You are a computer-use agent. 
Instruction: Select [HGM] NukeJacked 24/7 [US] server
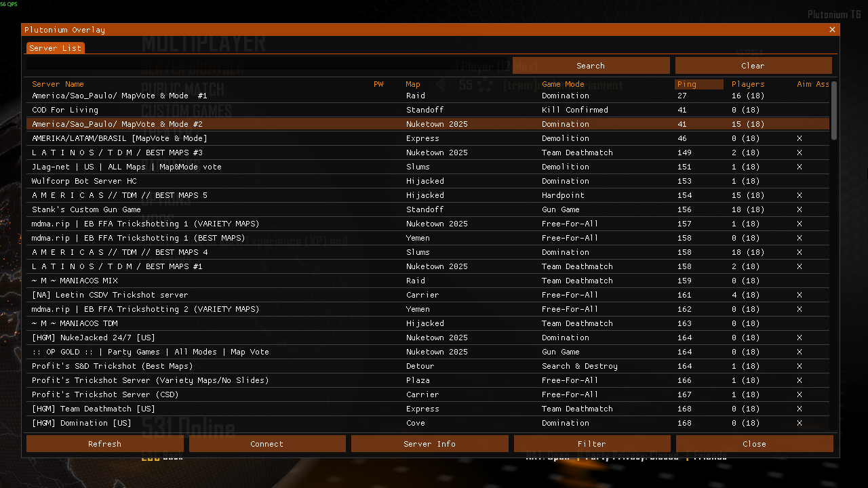tap(428, 338)
